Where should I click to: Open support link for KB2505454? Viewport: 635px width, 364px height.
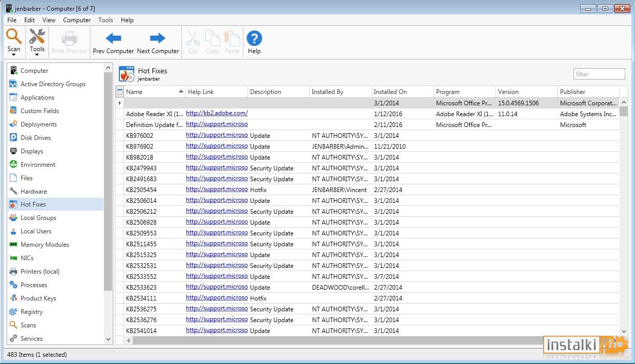[x=217, y=189]
